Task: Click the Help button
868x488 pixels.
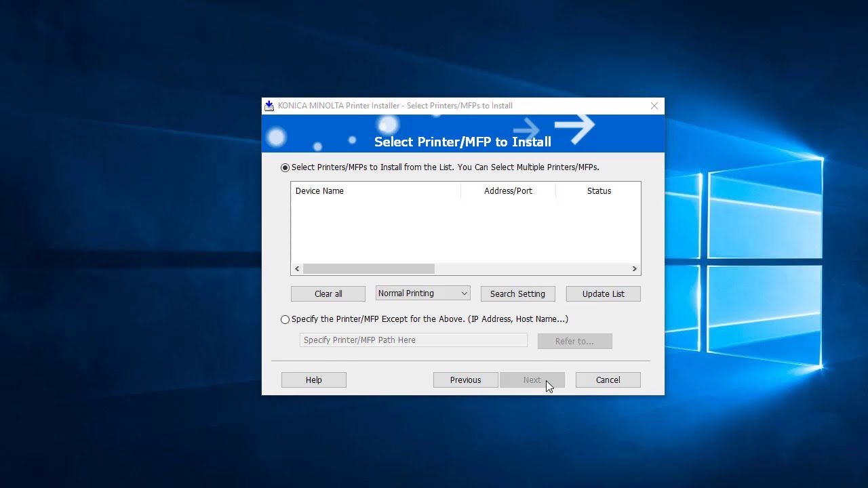Action: coord(314,380)
